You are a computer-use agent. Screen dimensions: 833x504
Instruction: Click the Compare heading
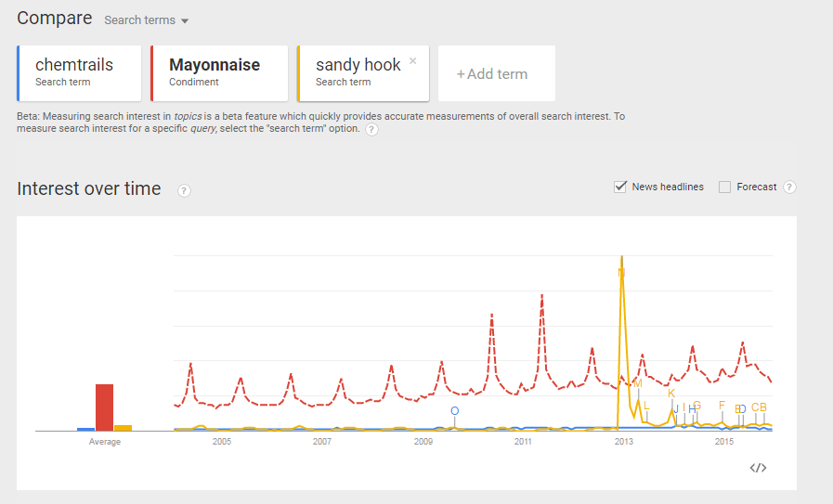pos(54,19)
